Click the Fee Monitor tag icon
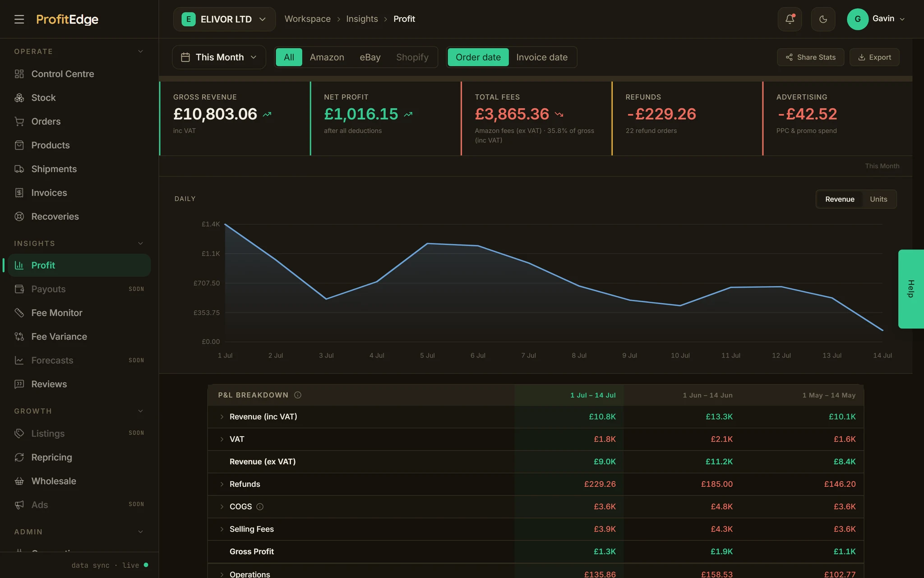Image resolution: width=924 pixels, height=578 pixels. pos(19,313)
